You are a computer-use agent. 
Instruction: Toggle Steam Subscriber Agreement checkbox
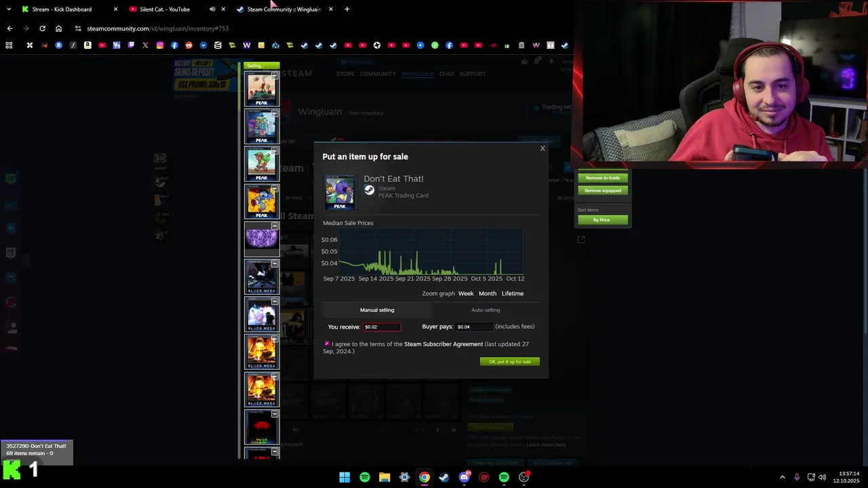326,344
